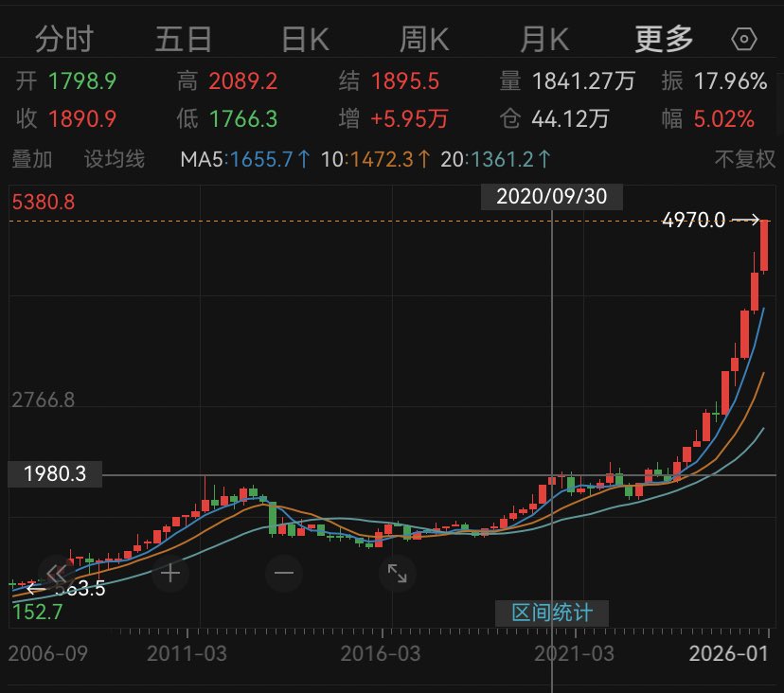784x693 pixels.
Task: Tap the latest tall red candlestick
Action: (764, 246)
